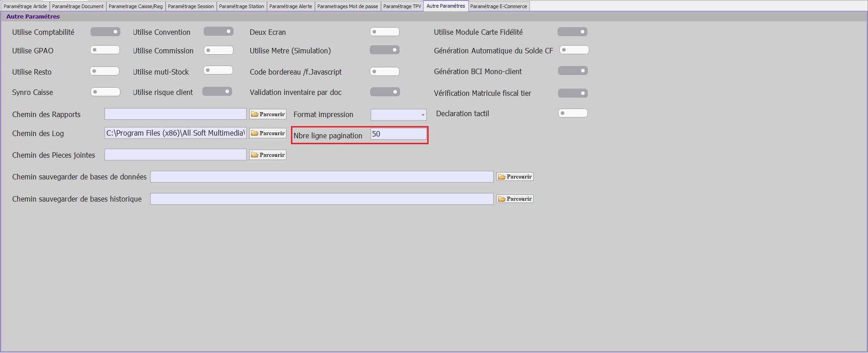The height and width of the screenshot is (353, 868).
Task: Enable Génération Automatique du Solde CF
Action: (x=574, y=50)
